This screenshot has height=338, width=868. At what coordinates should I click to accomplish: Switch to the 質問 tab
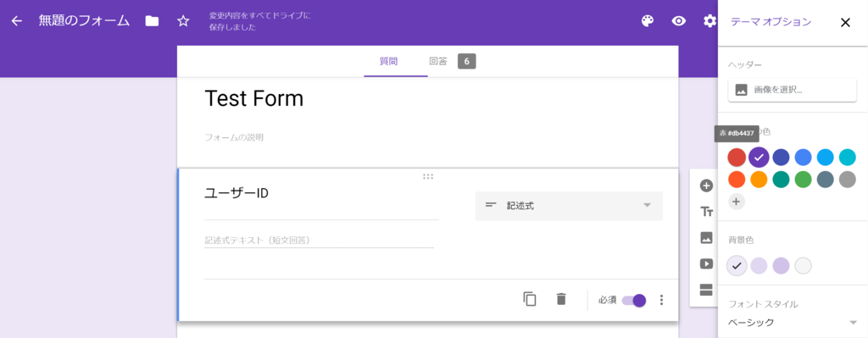point(388,61)
